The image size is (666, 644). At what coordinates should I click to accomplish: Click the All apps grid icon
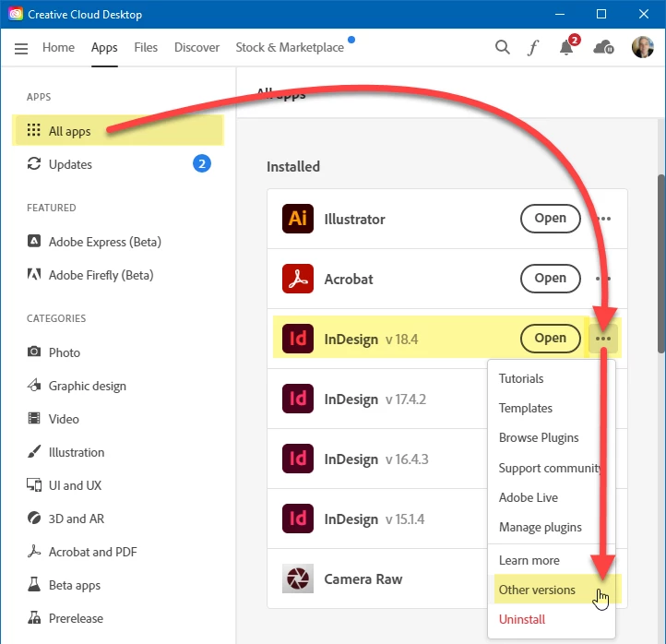(33, 130)
